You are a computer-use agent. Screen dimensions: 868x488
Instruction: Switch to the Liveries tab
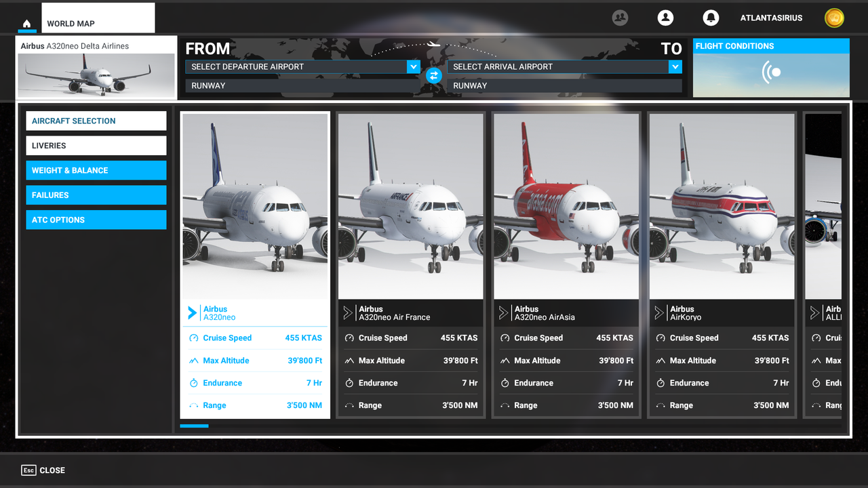pos(96,145)
